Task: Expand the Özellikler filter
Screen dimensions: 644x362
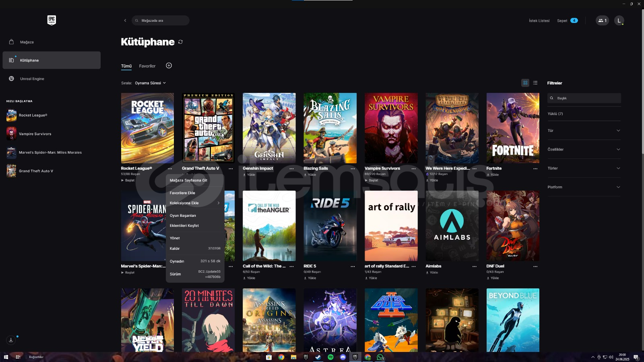Action: [x=584, y=149]
